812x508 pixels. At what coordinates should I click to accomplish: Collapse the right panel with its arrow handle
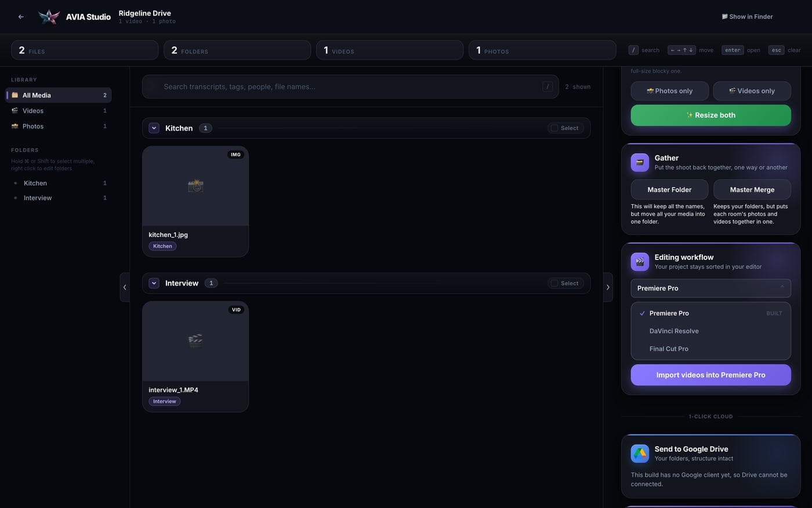click(608, 287)
